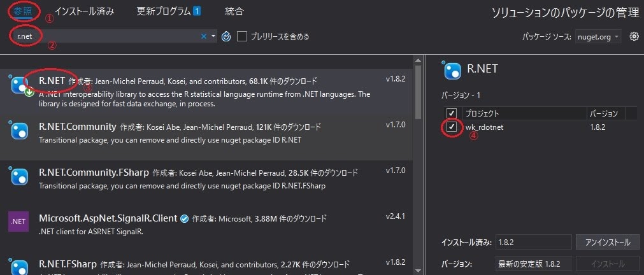Click the プロジェクト column header
Viewport: 644px width, 275px height.
tap(524, 113)
